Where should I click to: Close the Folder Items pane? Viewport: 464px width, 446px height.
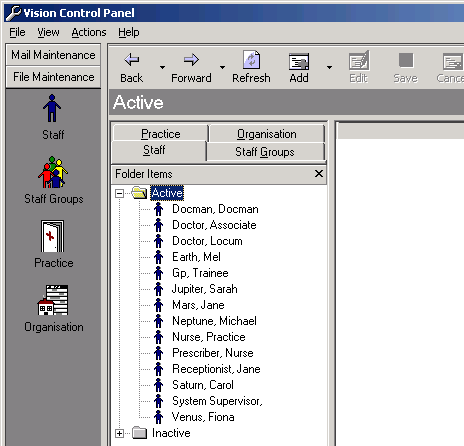tap(319, 174)
